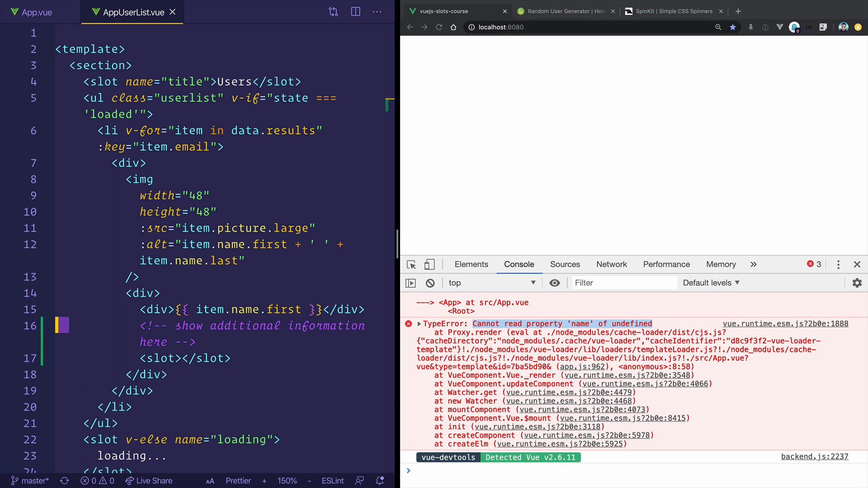Open the Default levels dropdown
This screenshot has width=868, height=488.
[711, 283]
